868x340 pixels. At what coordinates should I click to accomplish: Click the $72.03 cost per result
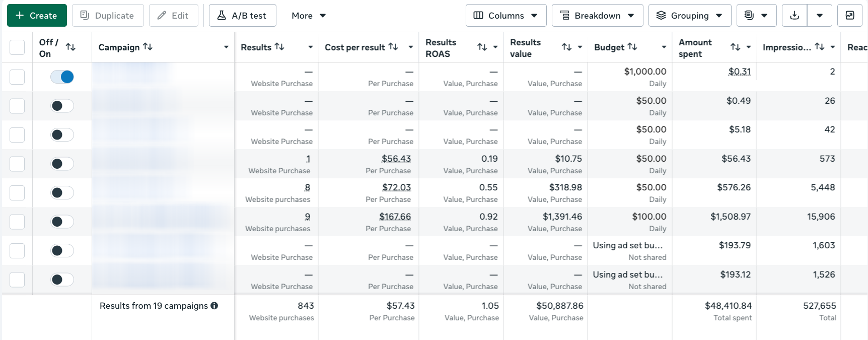pos(396,187)
